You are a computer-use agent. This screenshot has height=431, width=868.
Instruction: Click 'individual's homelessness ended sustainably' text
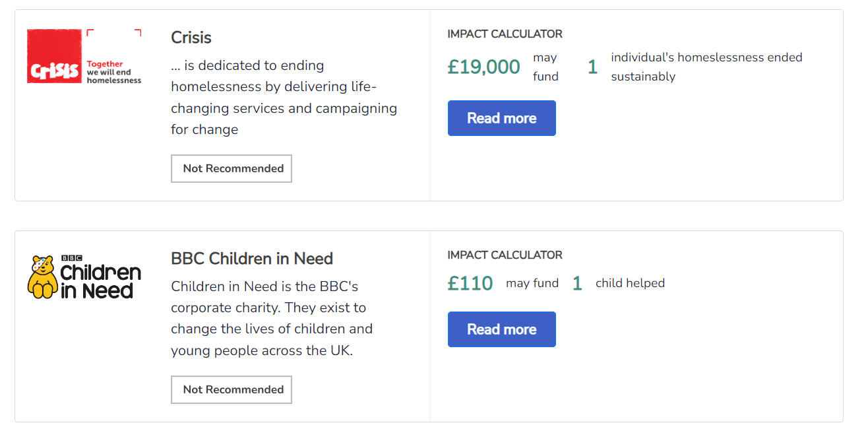pos(706,67)
